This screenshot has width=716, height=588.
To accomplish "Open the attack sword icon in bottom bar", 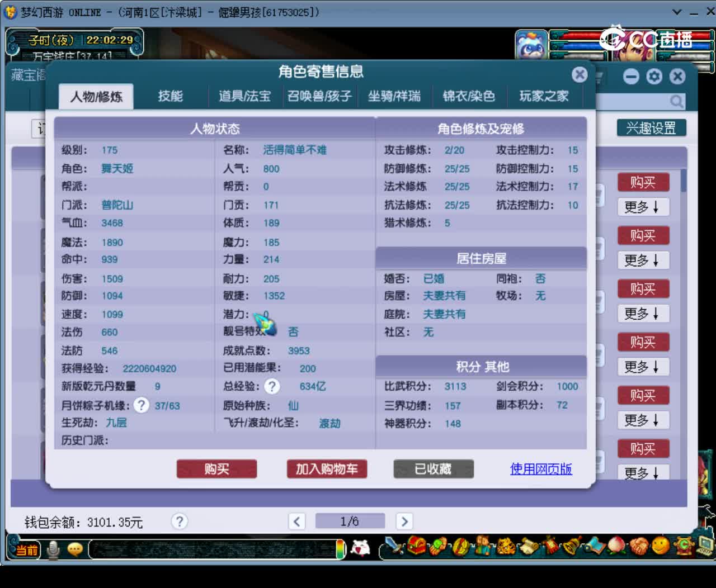I will pyautogui.click(x=395, y=546).
